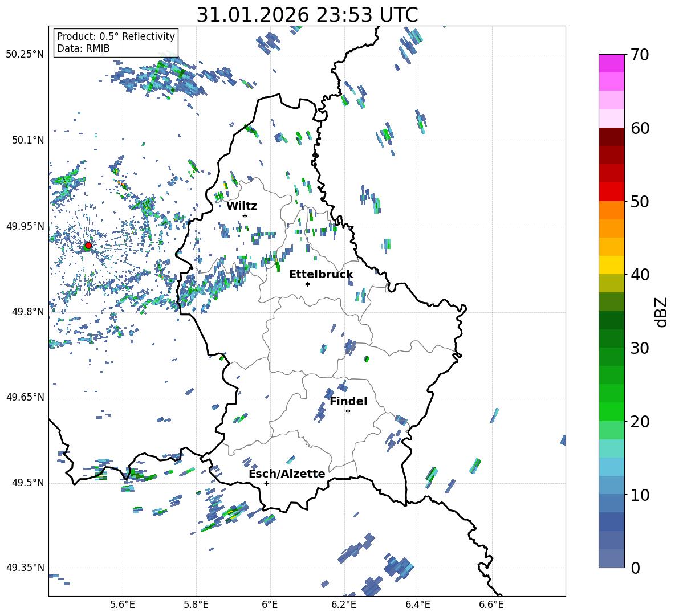This screenshot has width=675, height=616.
Task: Click the red radar site marker
Action: [x=88, y=246]
